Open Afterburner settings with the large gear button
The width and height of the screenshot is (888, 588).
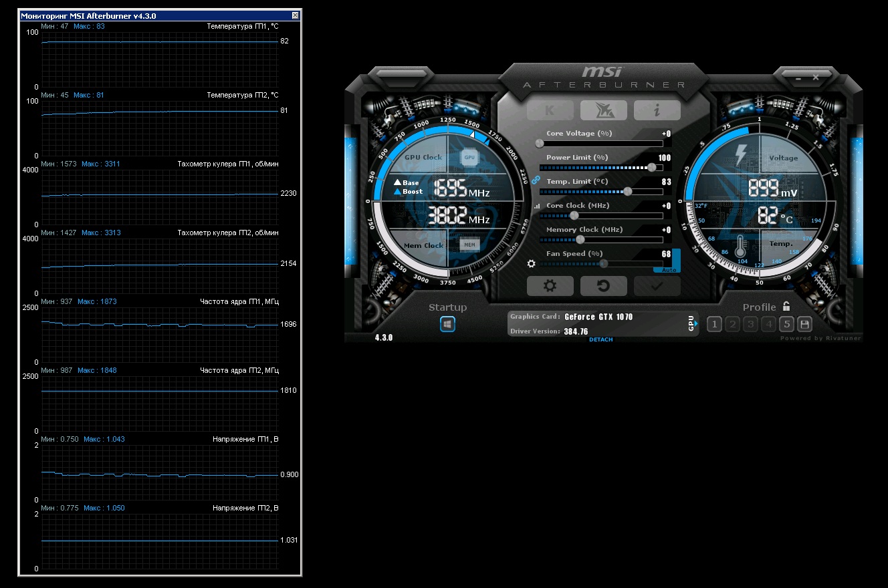[550, 286]
